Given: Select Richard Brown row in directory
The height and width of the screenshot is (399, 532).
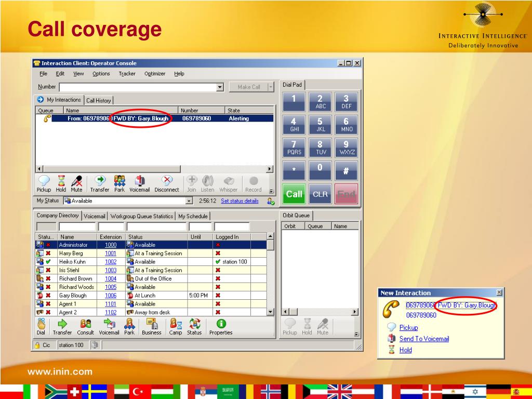Looking at the screenshot, I should click(x=151, y=278).
